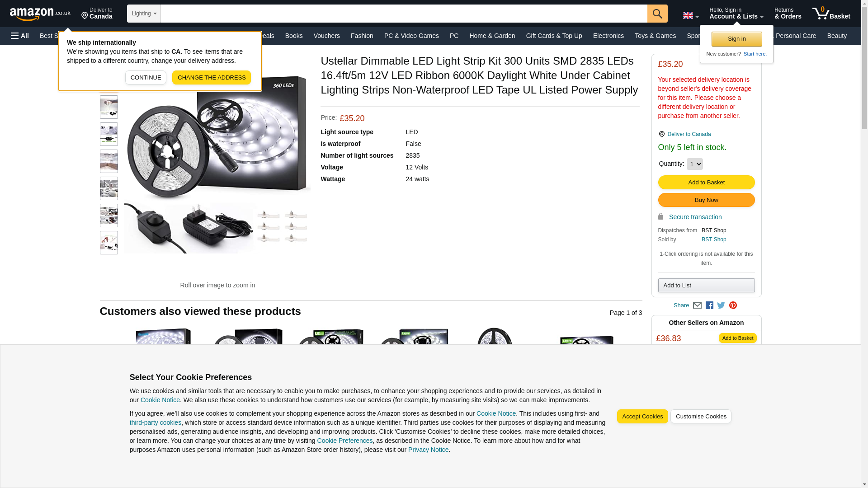Open the All hamburger menu

20,36
